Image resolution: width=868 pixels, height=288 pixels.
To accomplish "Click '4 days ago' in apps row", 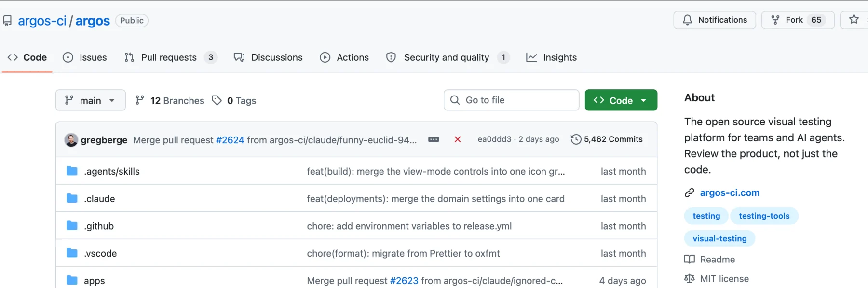I will [623, 281].
